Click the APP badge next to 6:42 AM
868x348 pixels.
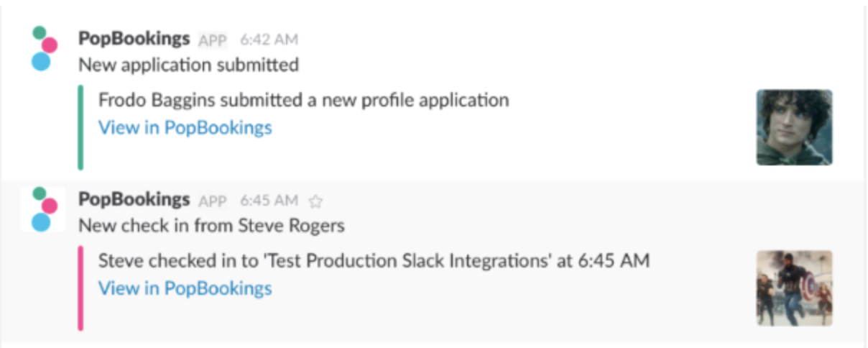coord(213,40)
